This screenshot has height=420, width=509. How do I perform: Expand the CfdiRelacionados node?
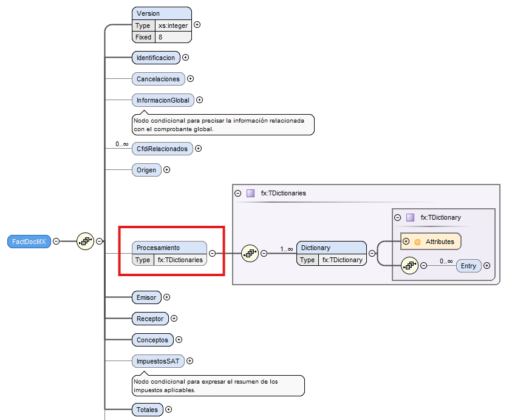coord(198,149)
